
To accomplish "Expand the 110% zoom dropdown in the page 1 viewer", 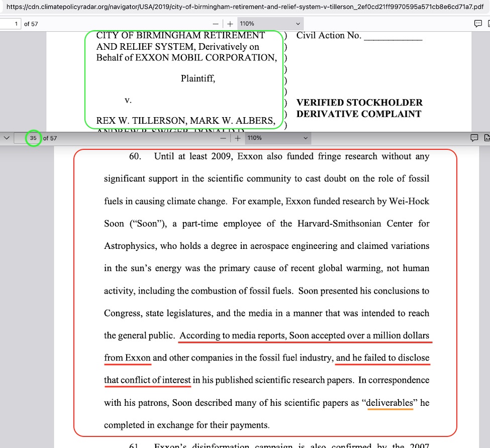I will (x=269, y=24).
